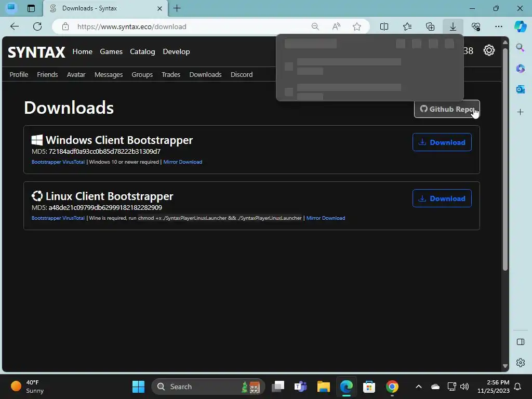Open Linux Mirror Download link

(326, 218)
